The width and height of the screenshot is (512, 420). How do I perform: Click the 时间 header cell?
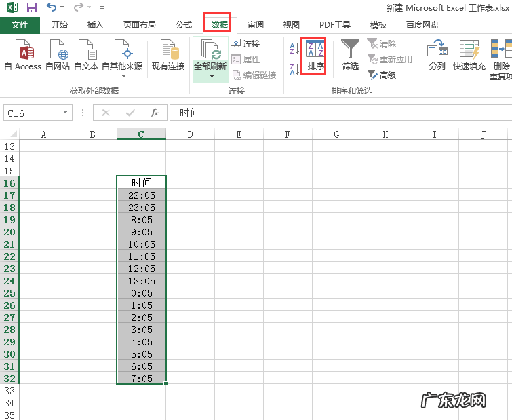pos(141,183)
